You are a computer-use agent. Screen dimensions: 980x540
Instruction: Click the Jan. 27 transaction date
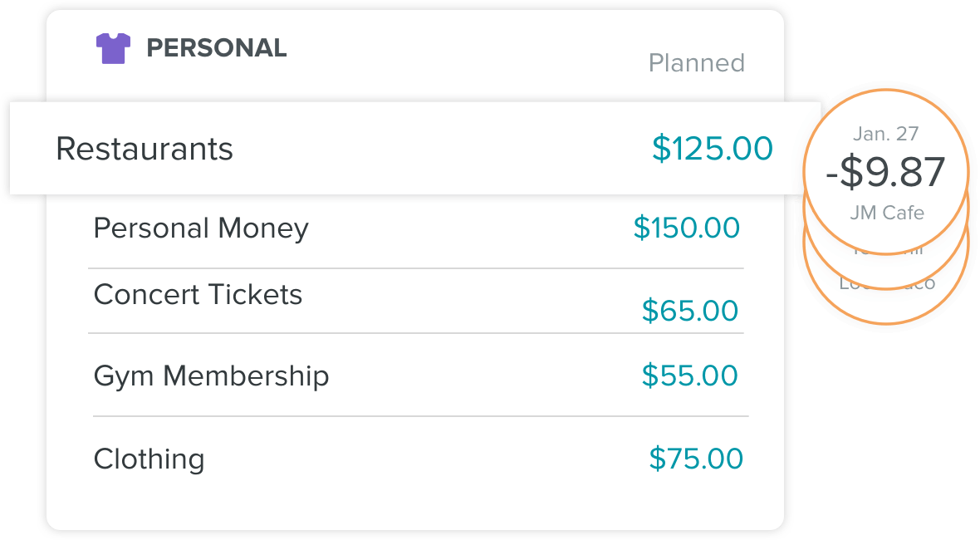885,134
